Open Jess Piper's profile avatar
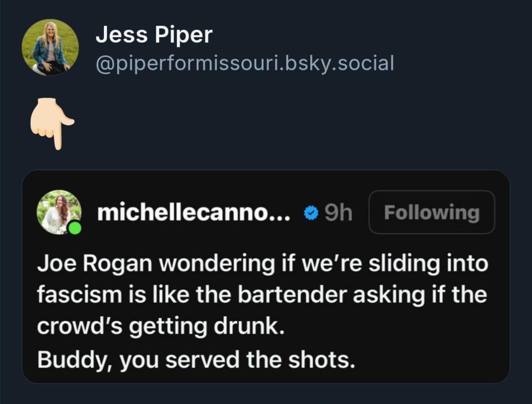Image resolution: width=532 pixels, height=404 pixels. point(50,47)
